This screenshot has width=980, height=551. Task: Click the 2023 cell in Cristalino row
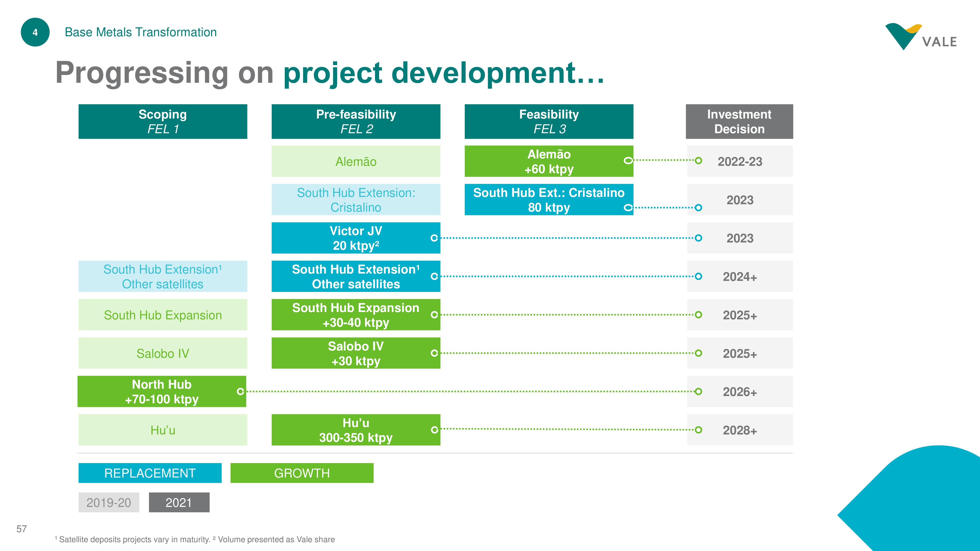click(740, 200)
